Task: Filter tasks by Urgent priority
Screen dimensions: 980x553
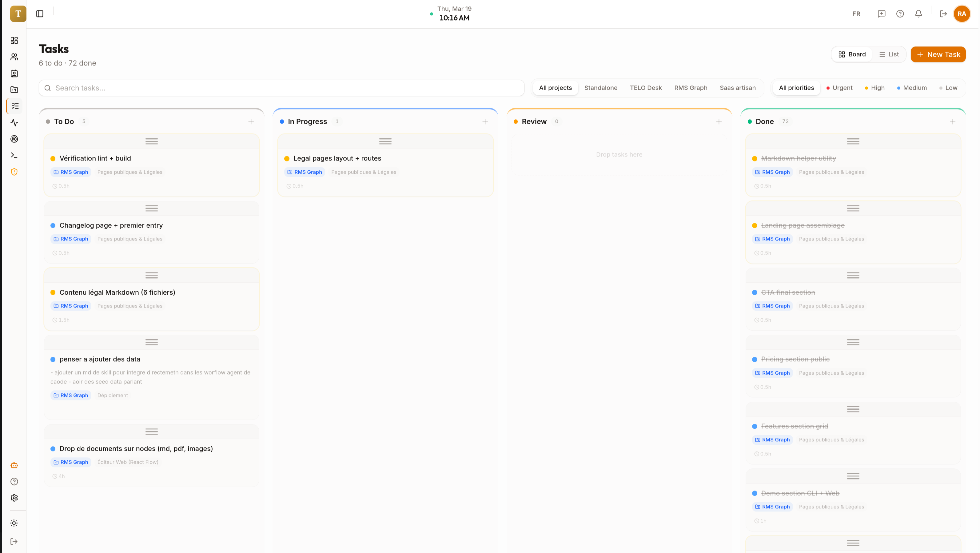Action: pyautogui.click(x=839, y=88)
